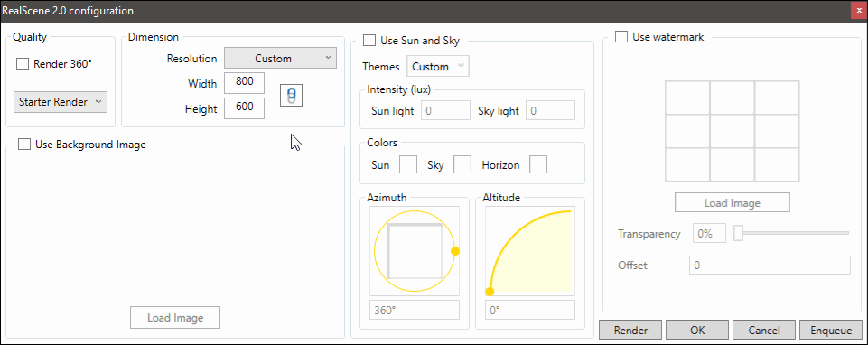Select the top-left watermark position cell
Image resolution: width=868 pixels, height=345 pixels.
click(687, 98)
